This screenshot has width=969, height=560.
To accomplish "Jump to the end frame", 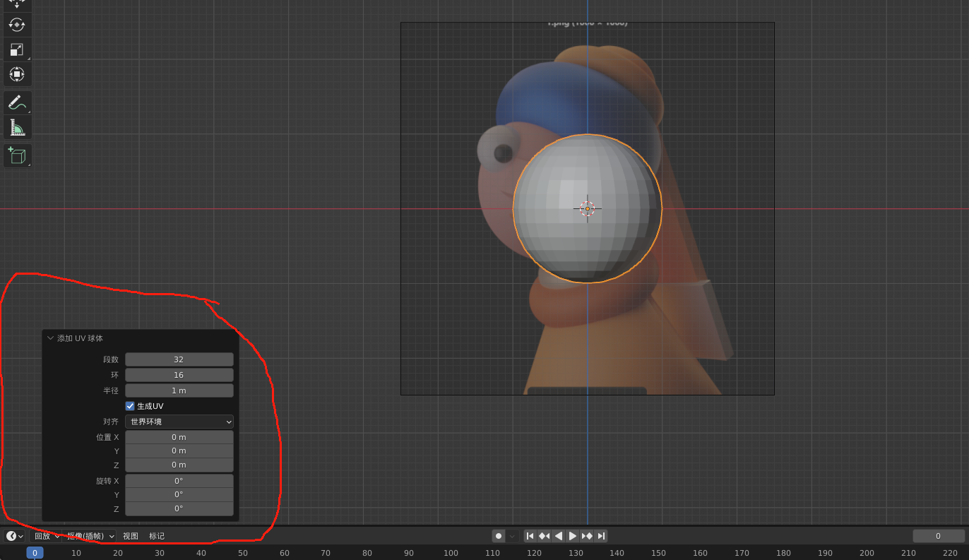I will pos(601,536).
